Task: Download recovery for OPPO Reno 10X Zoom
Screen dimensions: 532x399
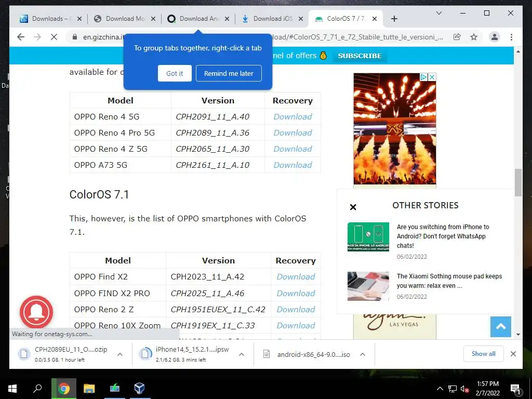Action: [296, 325]
